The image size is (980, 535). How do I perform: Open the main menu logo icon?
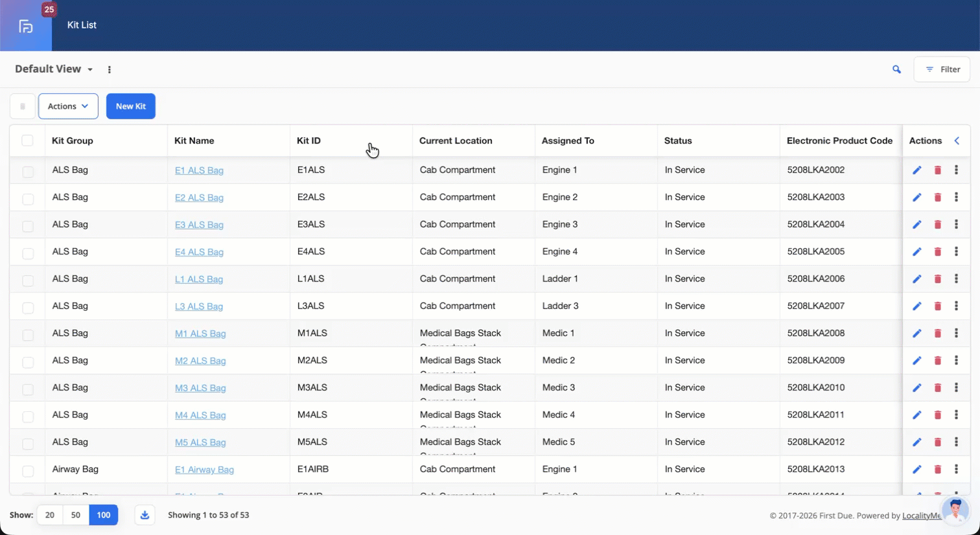pyautogui.click(x=26, y=26)
